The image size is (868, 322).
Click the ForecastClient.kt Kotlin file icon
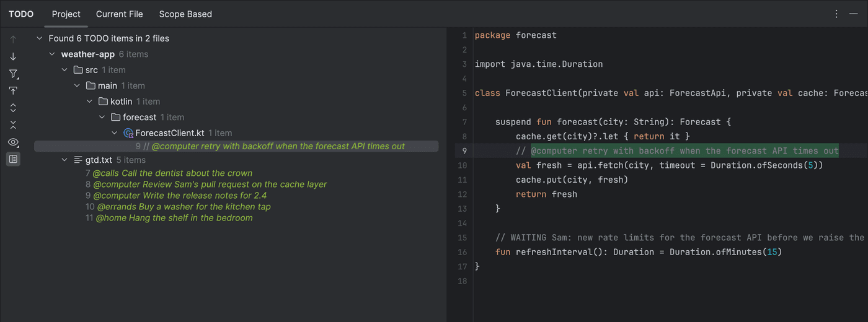128,133
